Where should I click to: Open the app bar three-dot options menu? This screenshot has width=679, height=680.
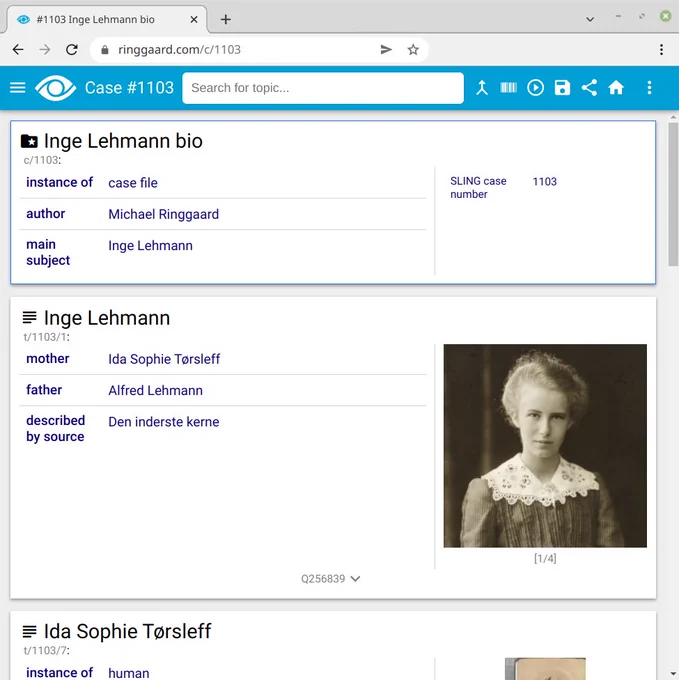point(649,88)
